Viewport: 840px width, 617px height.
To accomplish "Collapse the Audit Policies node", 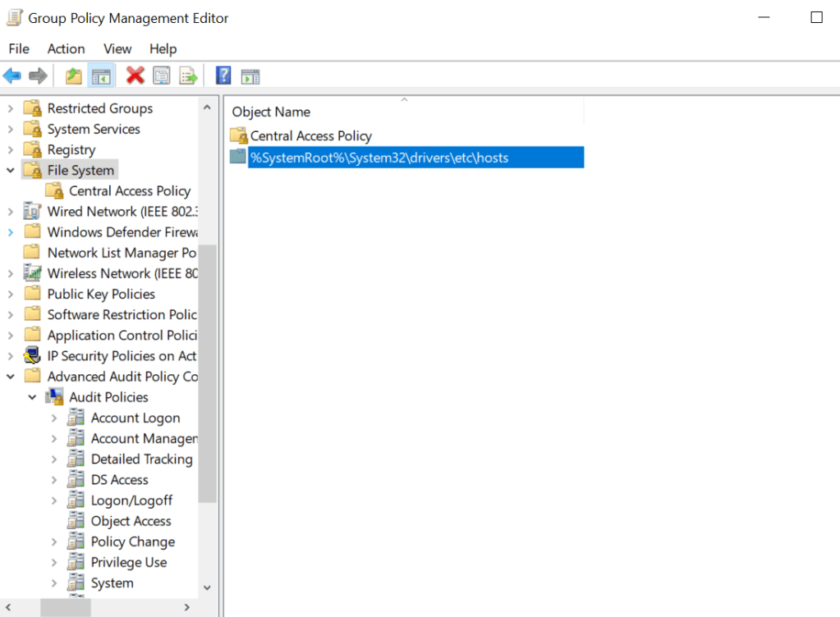I will pos(32,397).
